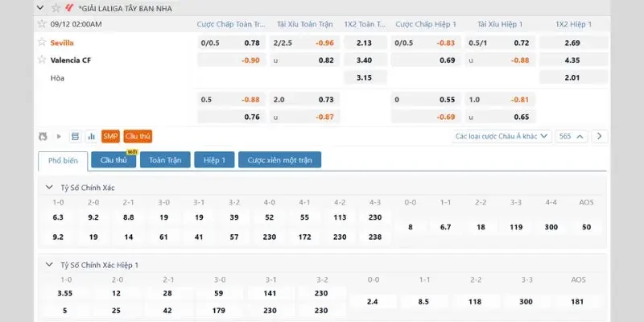Image resolution: width=644 pixels, height=322 pixels.
Task: Choose correct score AOS at 50
Action: 587,227
